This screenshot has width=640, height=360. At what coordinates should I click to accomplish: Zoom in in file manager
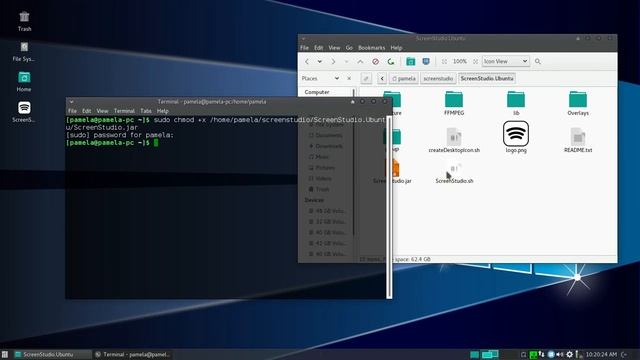(x=476, y=61)
